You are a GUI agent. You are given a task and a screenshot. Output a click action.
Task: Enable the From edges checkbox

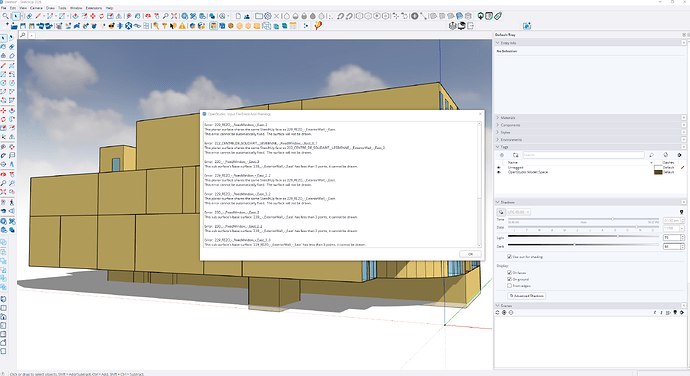tap(509, 286)
